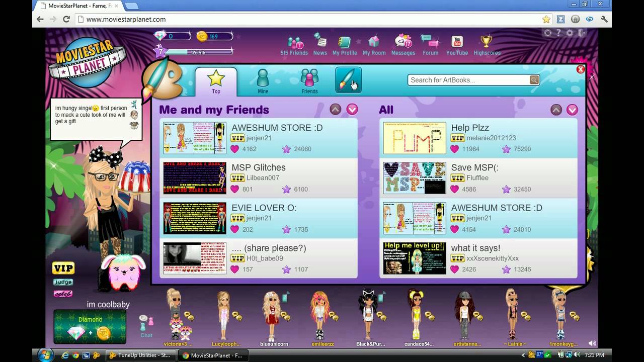Switch to the Mine tab

tap(263, 81)
